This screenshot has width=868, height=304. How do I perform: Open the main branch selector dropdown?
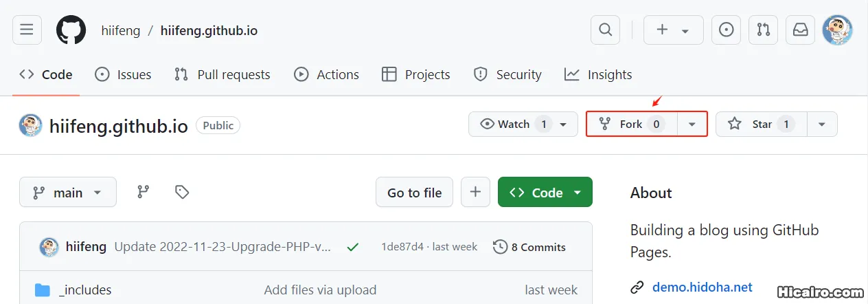pos(68,193)
